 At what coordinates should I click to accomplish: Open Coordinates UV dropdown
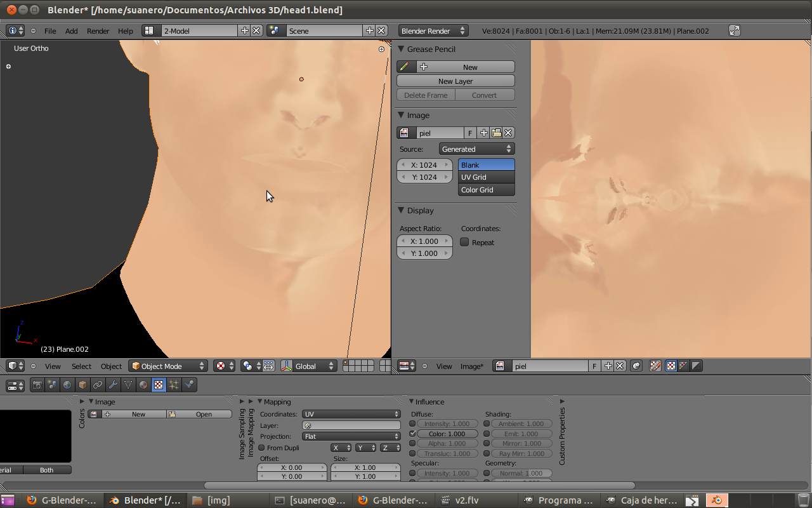coord(351,414)
